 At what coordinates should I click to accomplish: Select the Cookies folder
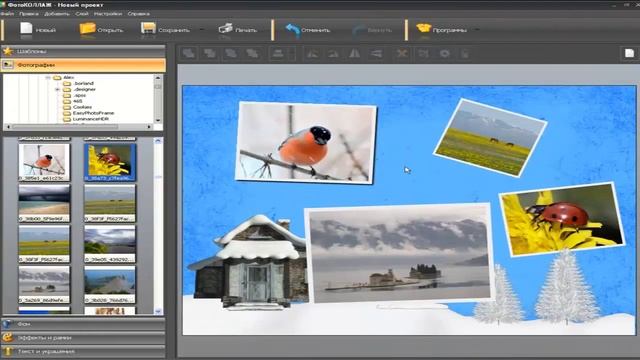coord(82,107)
